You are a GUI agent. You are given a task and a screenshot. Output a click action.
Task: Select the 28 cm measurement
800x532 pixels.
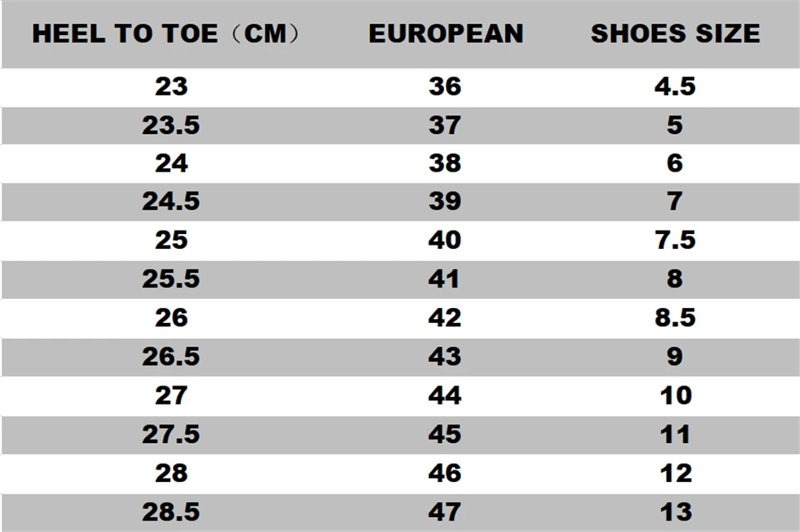click(x=171, y=473)
